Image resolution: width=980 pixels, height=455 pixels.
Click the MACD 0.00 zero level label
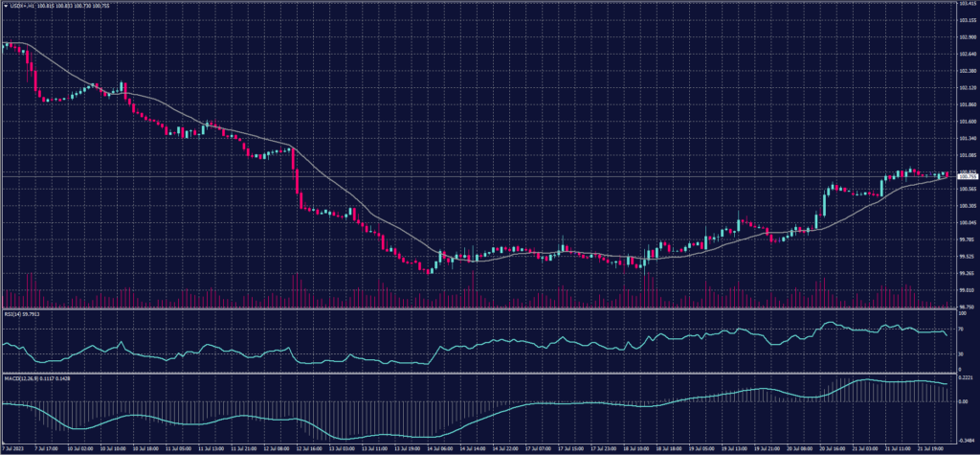click(x=963, y=401)
